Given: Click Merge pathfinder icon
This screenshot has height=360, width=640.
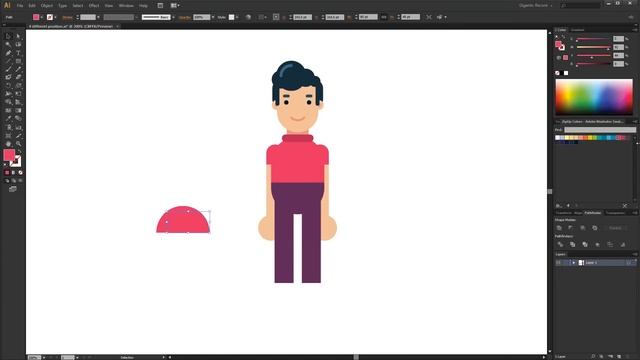Looking at the screenshot, I should click(x=585, y=244).
